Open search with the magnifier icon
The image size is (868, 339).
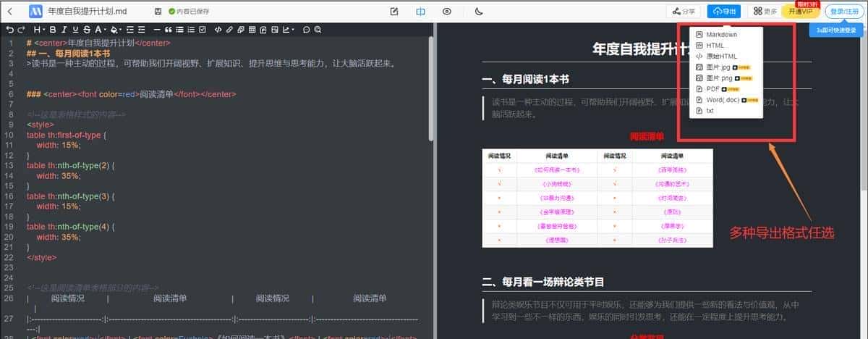pyautogui.click(x=317, y=30)
